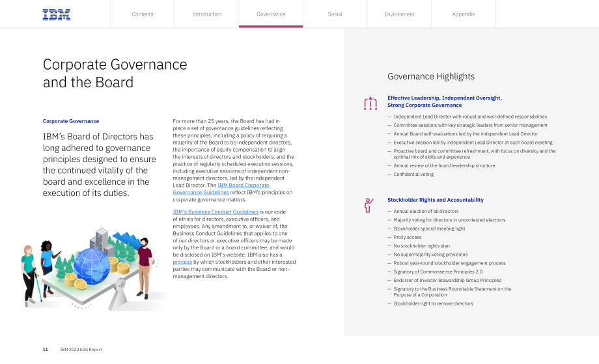Open the Environment tab
599x364 pixels.
point(399,14)
